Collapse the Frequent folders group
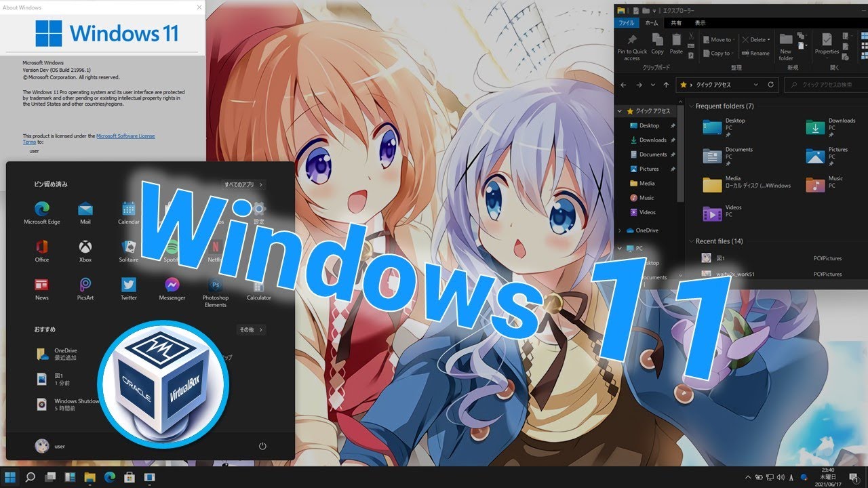Viewport: 868px width, 488px height. tap(691, 106)
